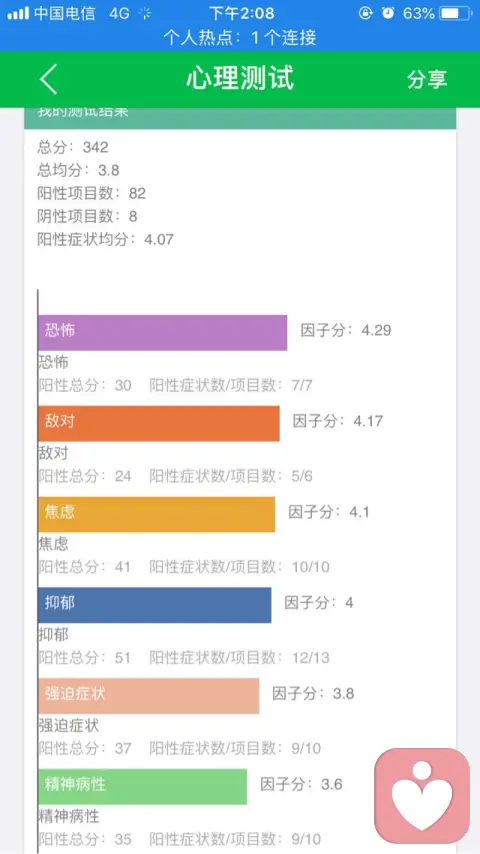Select the salmon 强迫症状 bar
The height and width of the screenshot is (854, 480).
click(148, 696)
